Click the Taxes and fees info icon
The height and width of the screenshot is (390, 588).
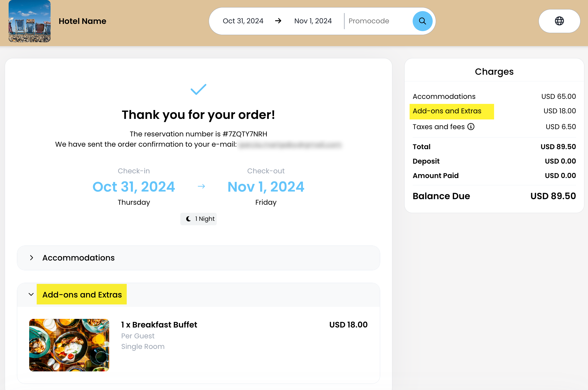pos(471,127)
